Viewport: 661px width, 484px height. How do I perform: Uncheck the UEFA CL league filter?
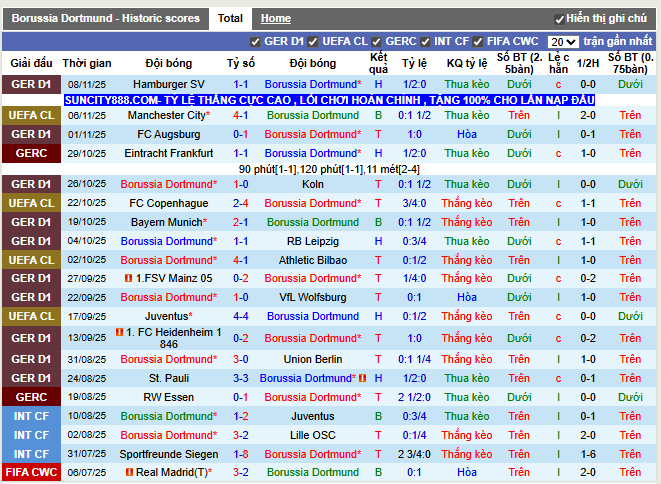(312, 42)
